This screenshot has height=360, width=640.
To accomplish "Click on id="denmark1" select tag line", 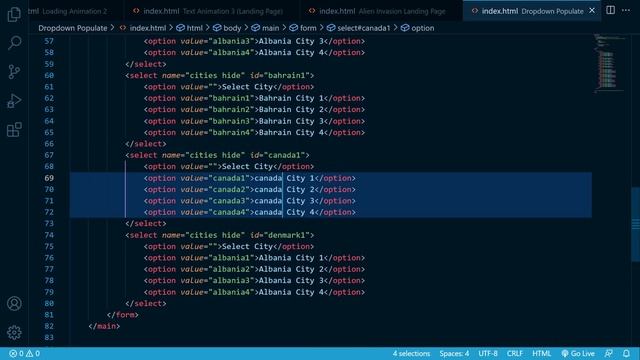I will point(220,235).
